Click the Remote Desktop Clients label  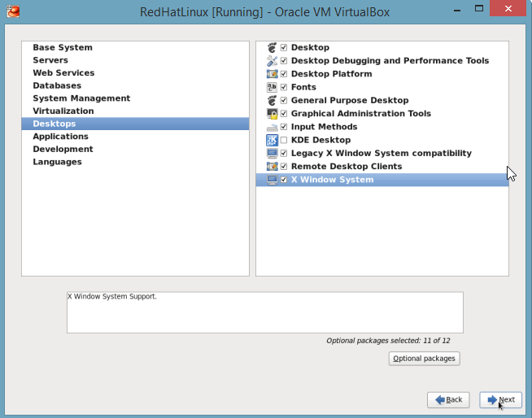tap(347, 167)
